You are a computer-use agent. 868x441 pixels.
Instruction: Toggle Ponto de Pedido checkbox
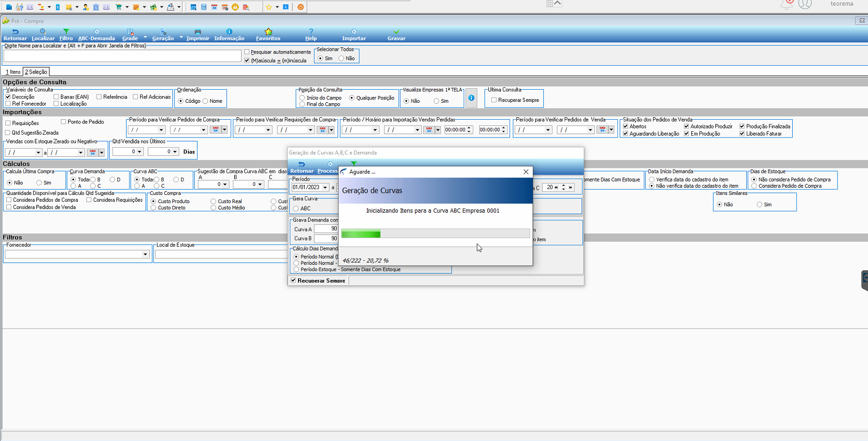click(63, 122)
